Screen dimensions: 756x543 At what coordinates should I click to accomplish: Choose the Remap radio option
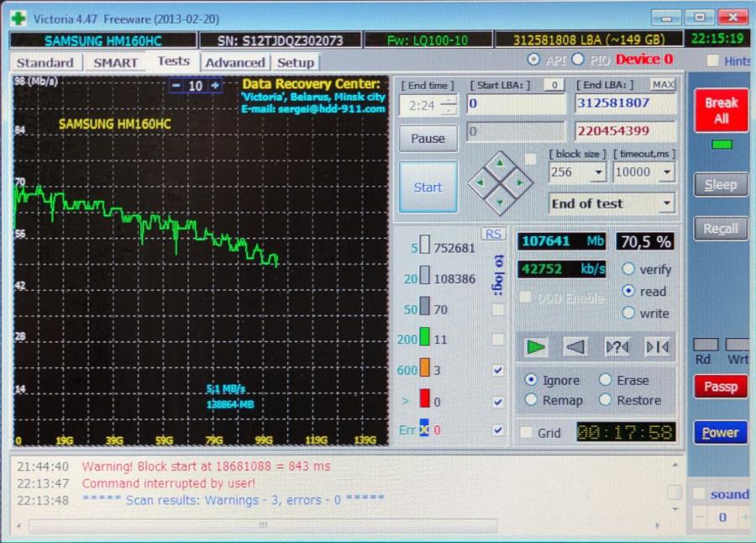(531, 400)
